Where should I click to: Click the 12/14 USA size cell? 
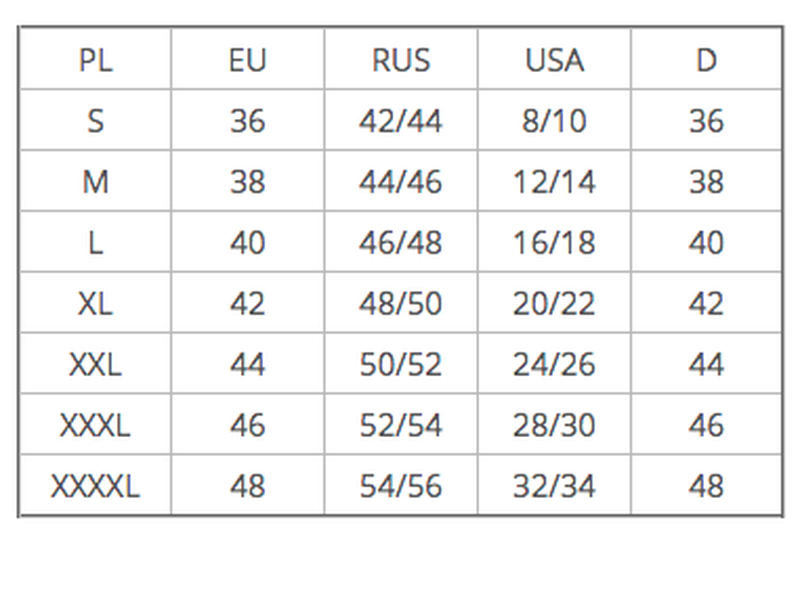click(x=554, y=181)
